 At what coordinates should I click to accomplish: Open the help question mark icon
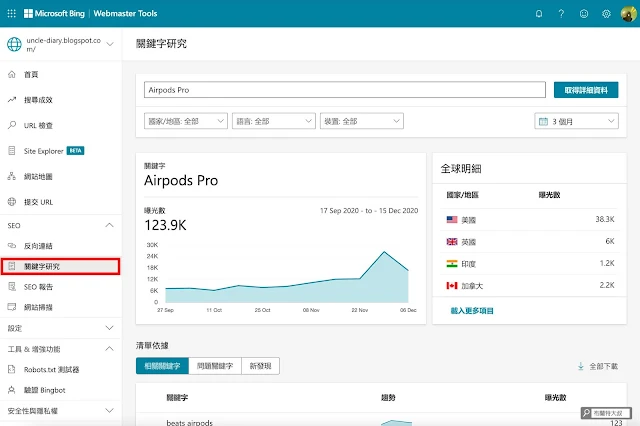tap(561, 14)
